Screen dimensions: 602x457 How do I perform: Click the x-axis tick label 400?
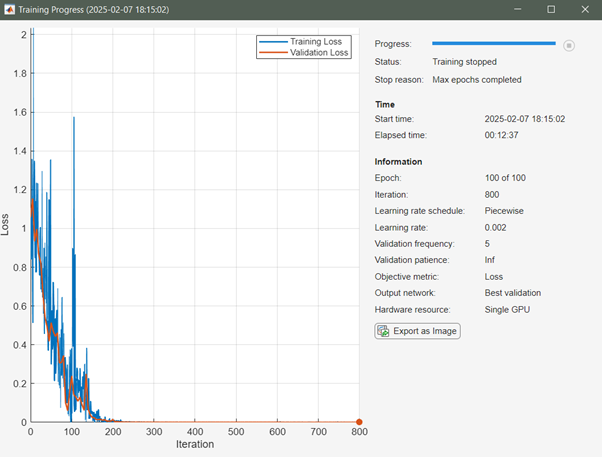pyautogui.click(x=195, y=432)
